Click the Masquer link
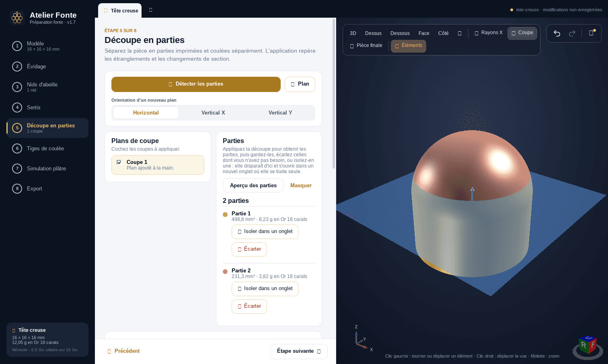This screenshot has height=364, width=608. pos(301,186)
